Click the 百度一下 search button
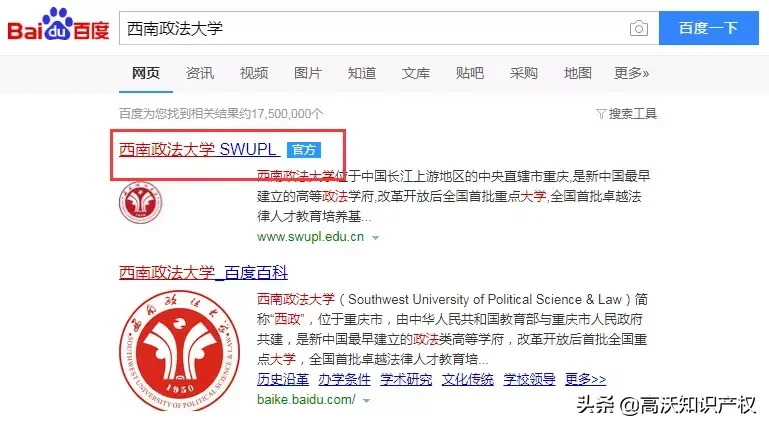The height and width of the screenshot is (427, 769). coord(709,28)
